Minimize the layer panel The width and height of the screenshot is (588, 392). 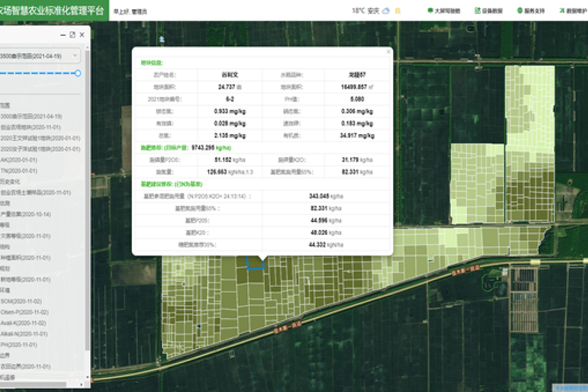pyautogui.click(x=63, y=35)
